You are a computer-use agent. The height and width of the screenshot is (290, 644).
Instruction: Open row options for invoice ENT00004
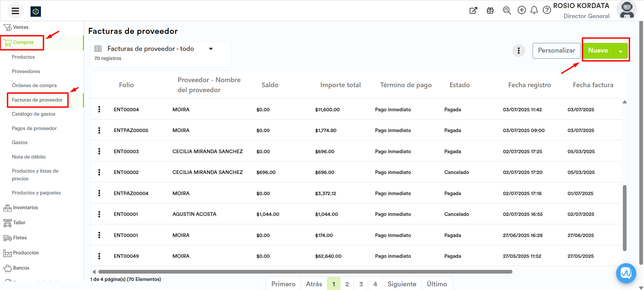coord(99,109)
